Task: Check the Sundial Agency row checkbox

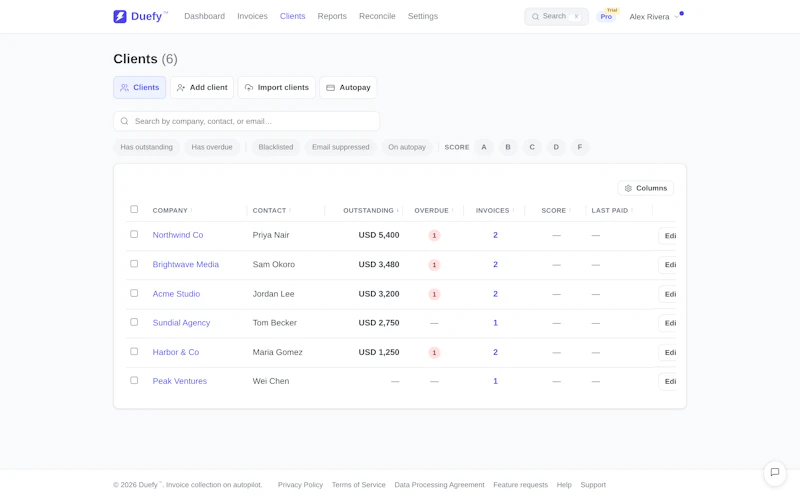Action: click(x=134, y=322)
